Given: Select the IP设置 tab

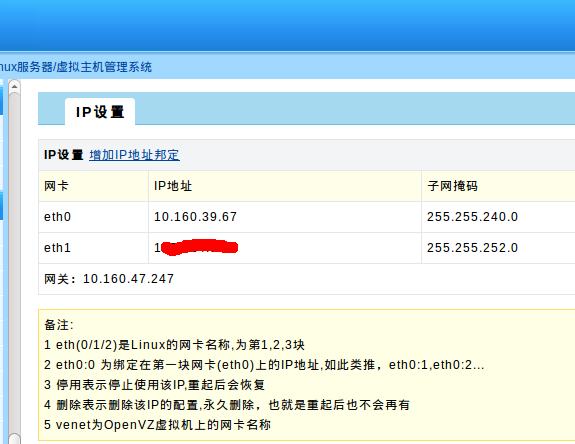Looking at the screenshot, I should 100,112.
